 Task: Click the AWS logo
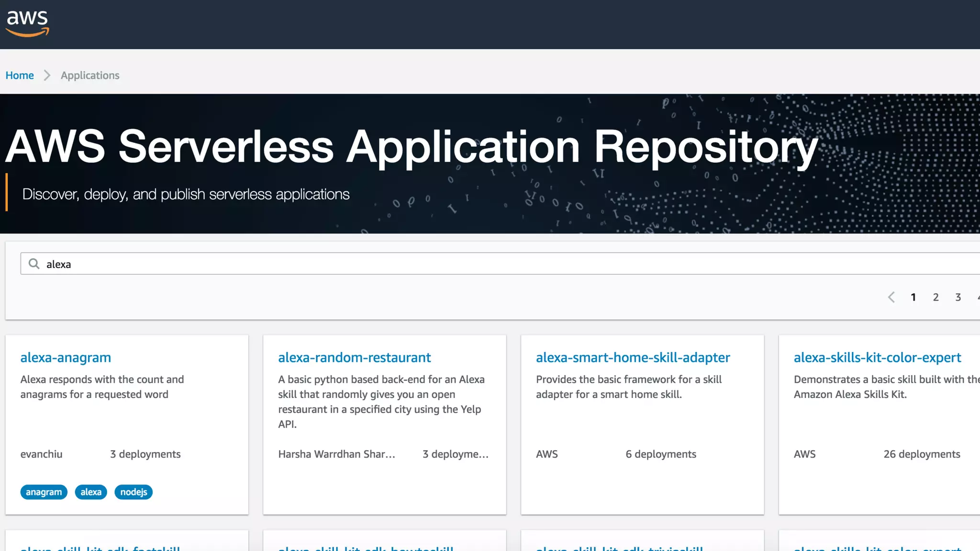[27, 23]
